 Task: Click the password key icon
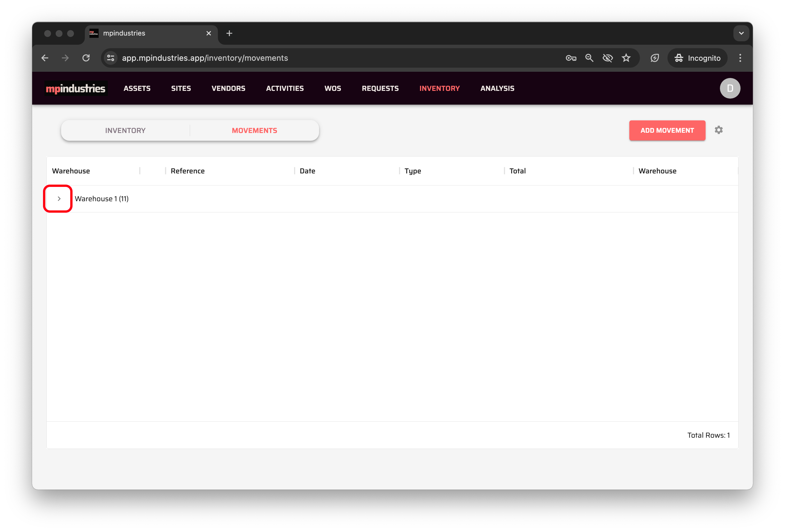click(x=571, y=58)
